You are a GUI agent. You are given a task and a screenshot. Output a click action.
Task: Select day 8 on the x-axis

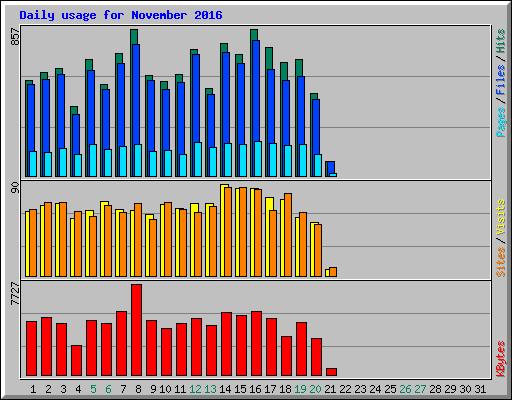pos(138,389)
